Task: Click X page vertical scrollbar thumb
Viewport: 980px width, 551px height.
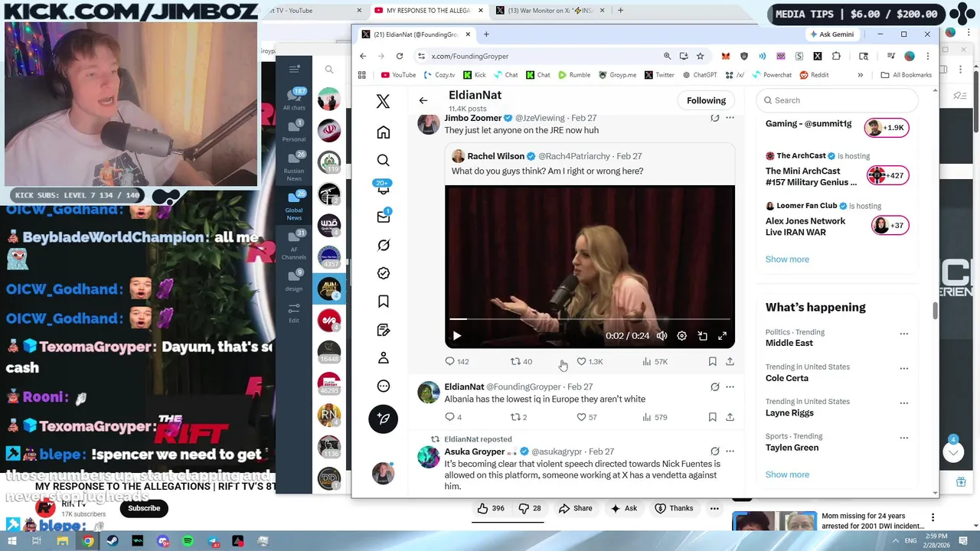Action: pyautogui.click(x=935, y=311)
